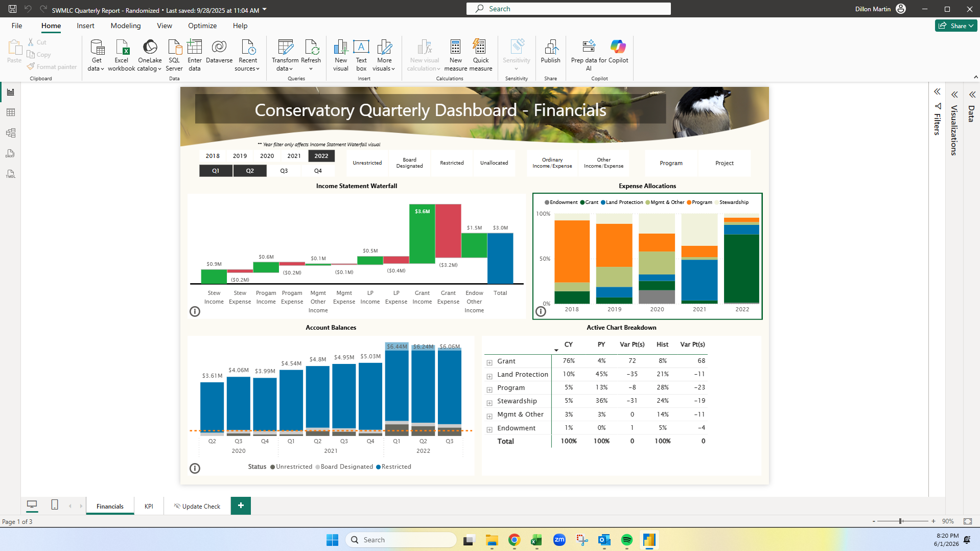The height and width of the screenshot is (551, 980).
Task: Switch to the Update Check page
Action: [197, 506]
